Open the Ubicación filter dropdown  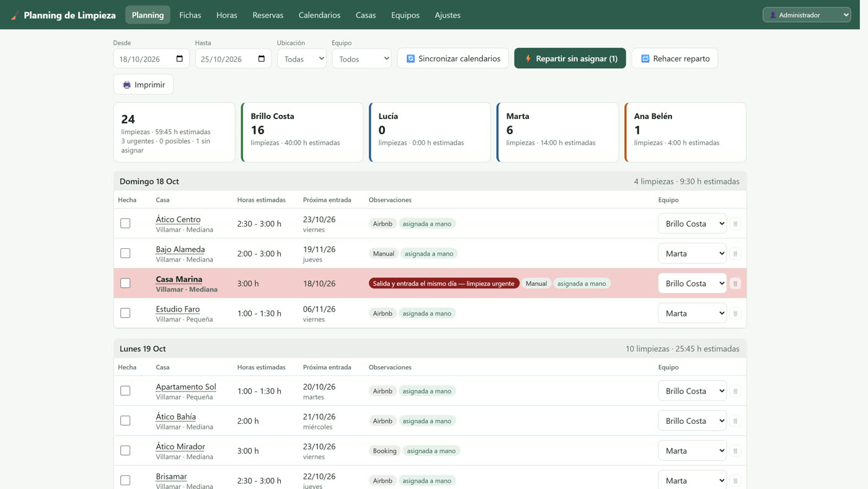click(x=302, y=59)
